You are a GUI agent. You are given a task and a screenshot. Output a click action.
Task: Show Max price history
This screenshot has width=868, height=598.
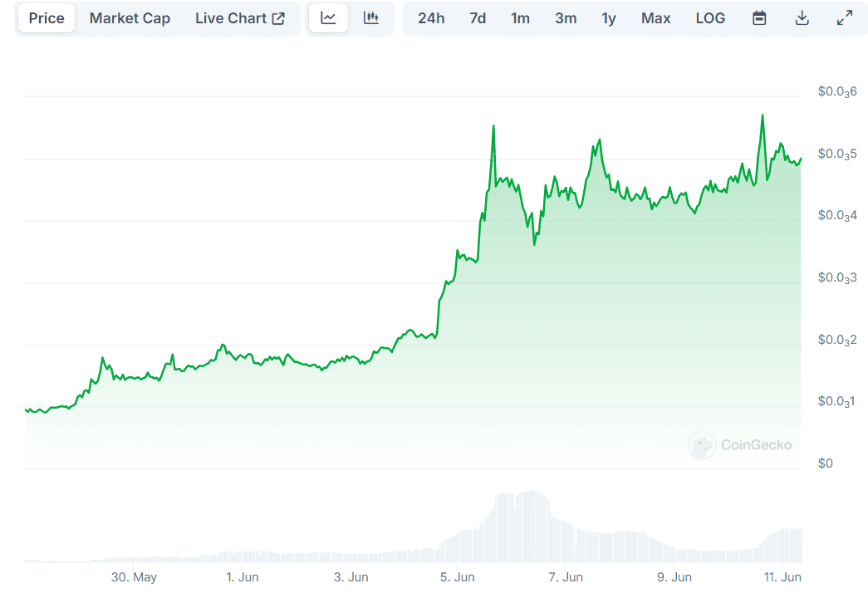click(655, 18)
